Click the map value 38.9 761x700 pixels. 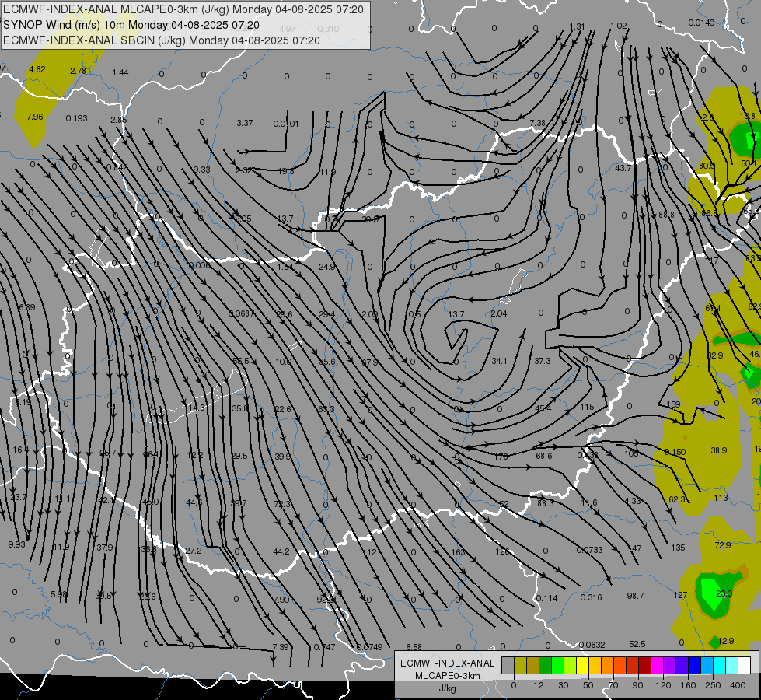pyautogui.click(x=719, y=451)
